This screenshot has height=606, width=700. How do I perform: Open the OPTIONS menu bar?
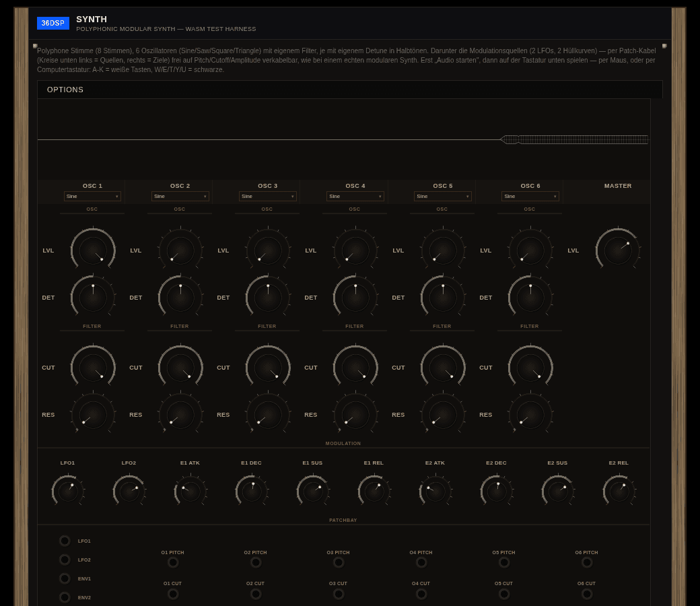pyautogui.click(x=349, y=90)
